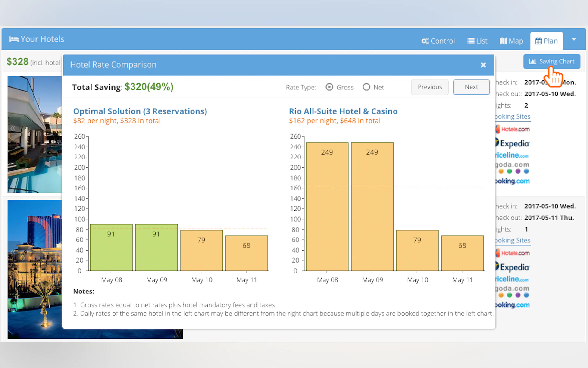Click the Plan calendar icon
Image resolution: width=588 pixels, height=368 pixels.
point(538,41)
